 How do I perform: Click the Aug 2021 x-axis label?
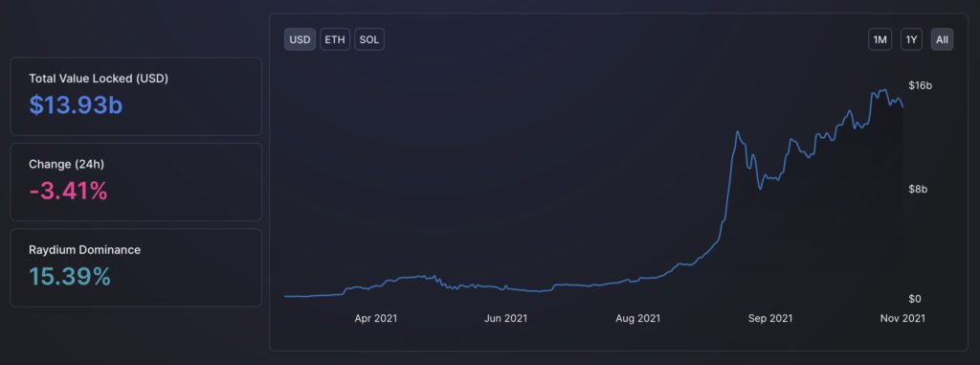pyautogui.click(x=637, y=318)
